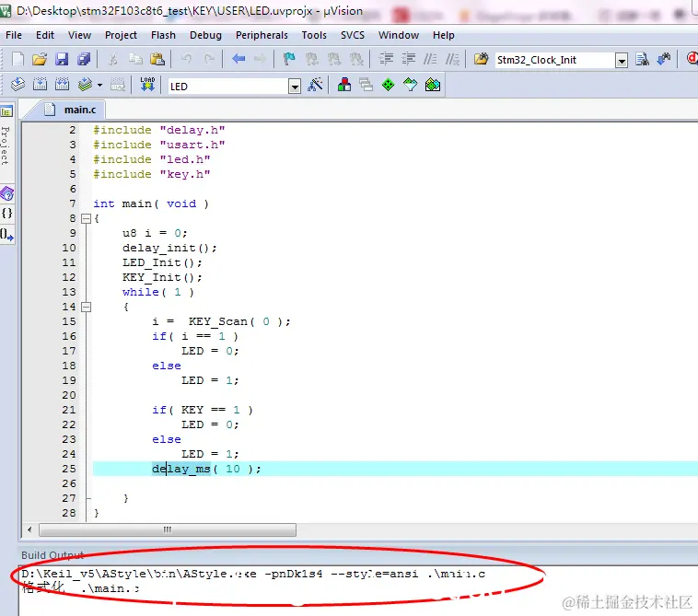Open the View menu
The image size is (698, 616).
(x=80, y=35)
